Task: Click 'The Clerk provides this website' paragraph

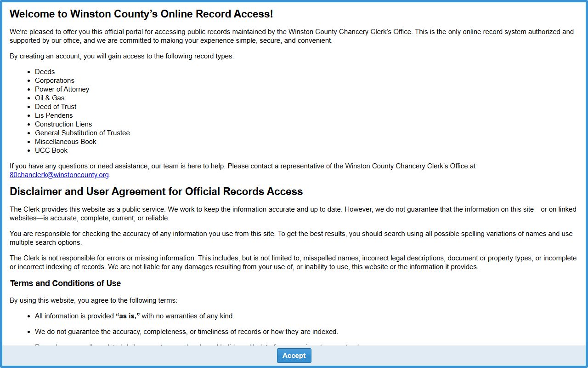Action: [x=293, y=213]
